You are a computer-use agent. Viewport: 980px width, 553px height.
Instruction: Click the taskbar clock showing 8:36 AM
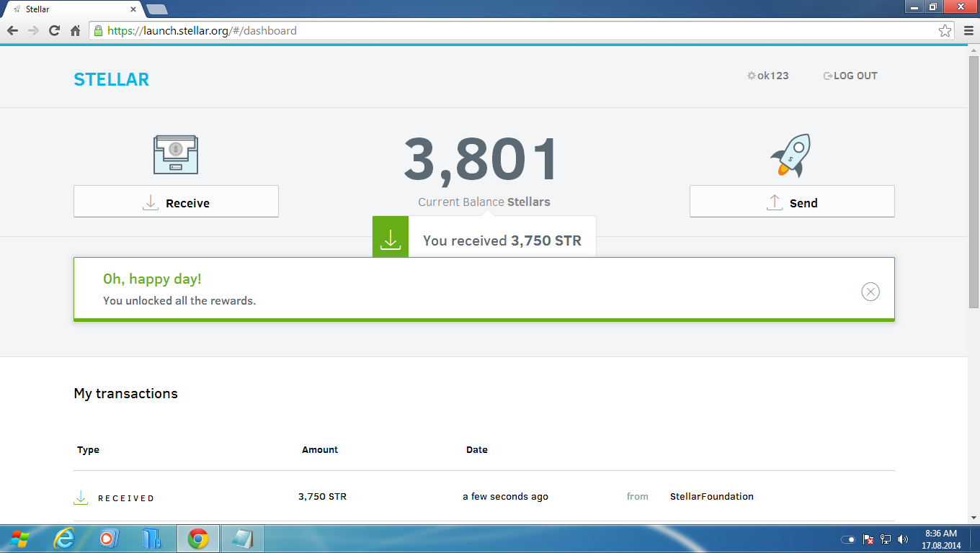(940, 539)
